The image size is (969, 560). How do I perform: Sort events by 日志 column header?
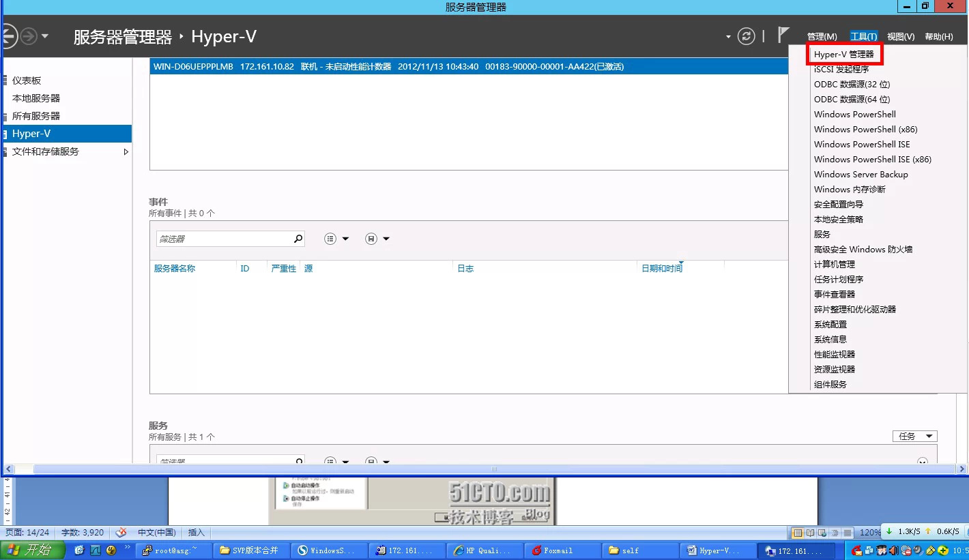pos(465,269)
